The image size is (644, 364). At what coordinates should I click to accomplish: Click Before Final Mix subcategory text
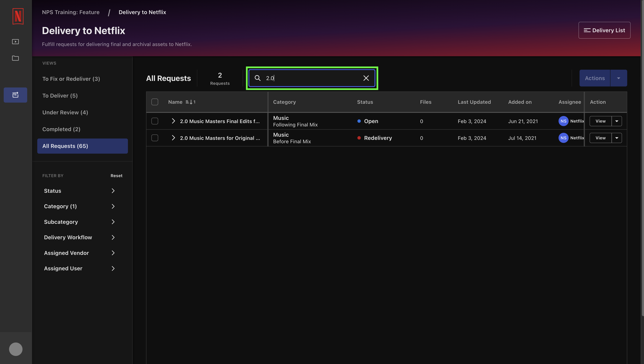(292, 141)
